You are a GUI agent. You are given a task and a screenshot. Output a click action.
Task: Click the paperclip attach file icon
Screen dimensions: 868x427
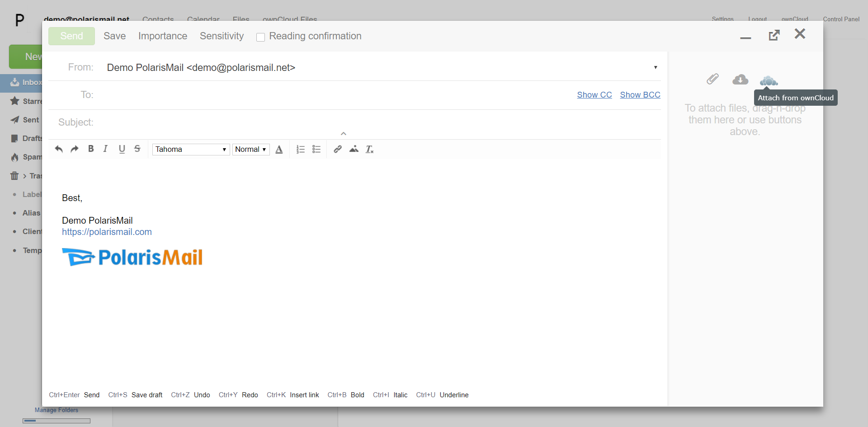pyautogui.click(x=712, y=79)
